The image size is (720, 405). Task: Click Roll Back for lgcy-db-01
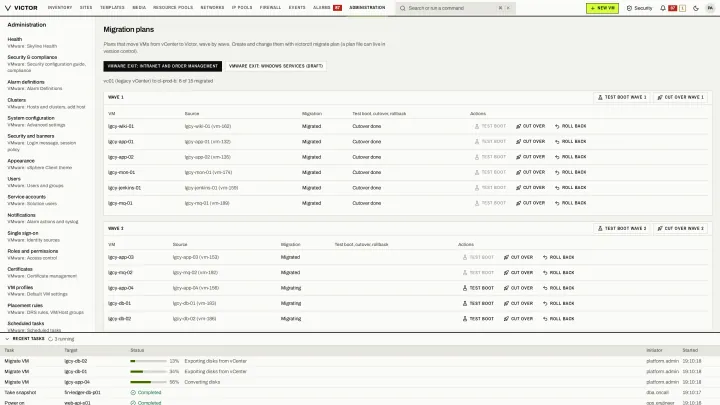click(x=558, y=304)
